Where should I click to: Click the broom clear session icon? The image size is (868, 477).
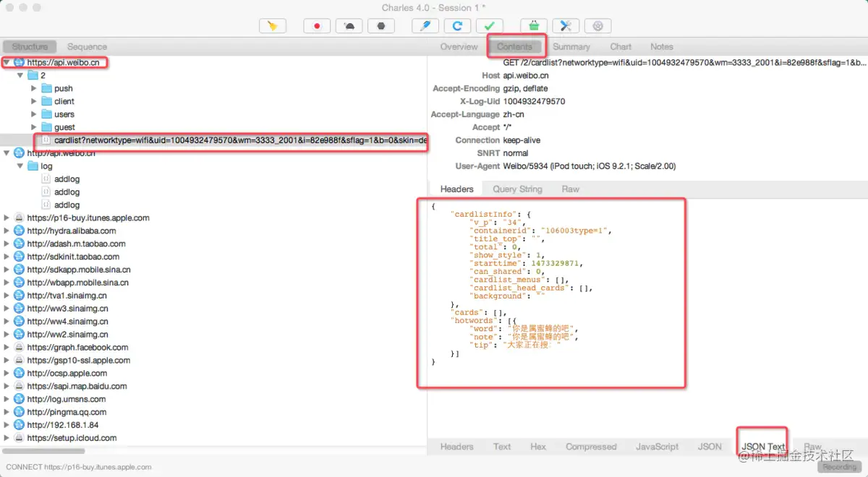[x=273, y=25]
